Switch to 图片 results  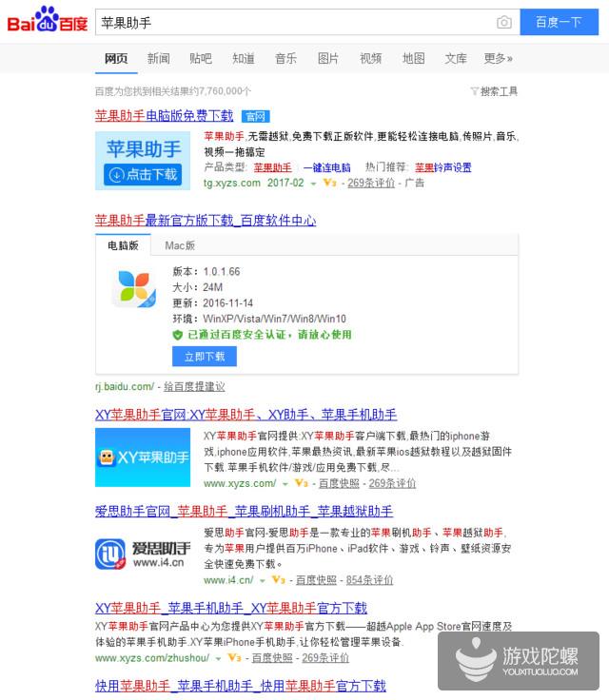pyautogui.click(x=328, y=58)
